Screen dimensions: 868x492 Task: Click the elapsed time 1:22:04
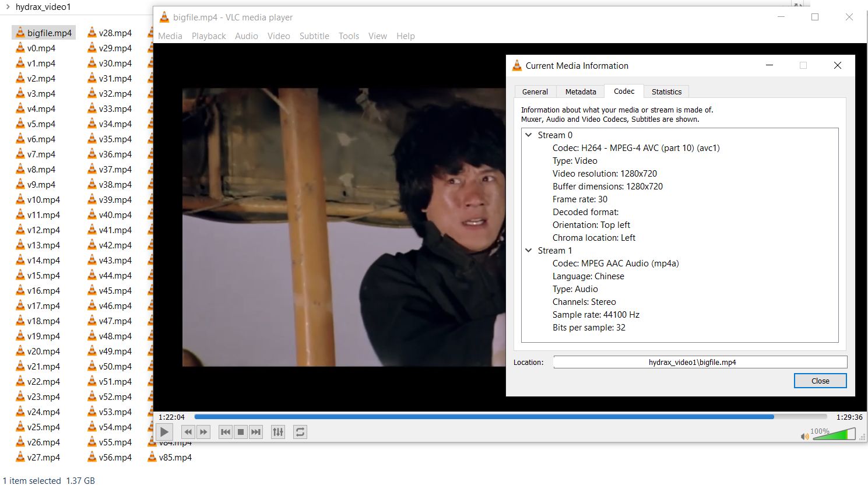[x=171, y=417]
